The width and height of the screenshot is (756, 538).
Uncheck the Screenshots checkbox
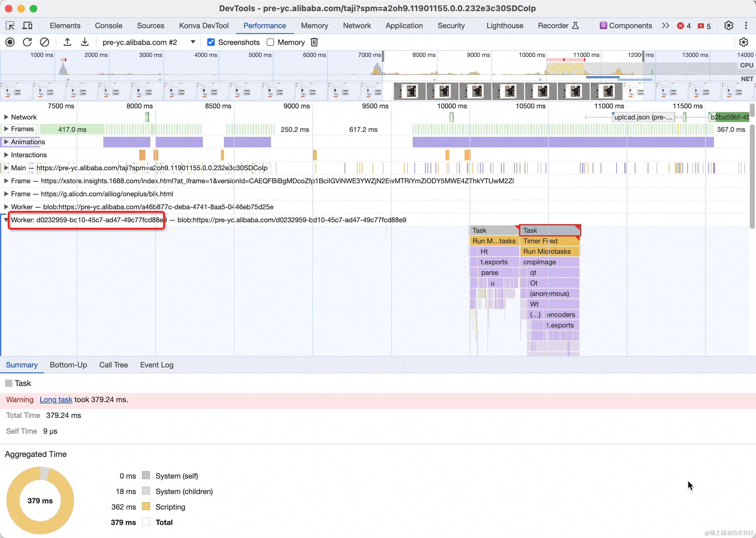(211, 42)
